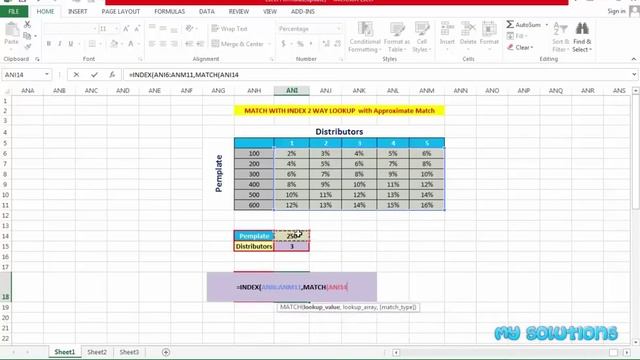Center text horizontally

[x=163, y=44]
